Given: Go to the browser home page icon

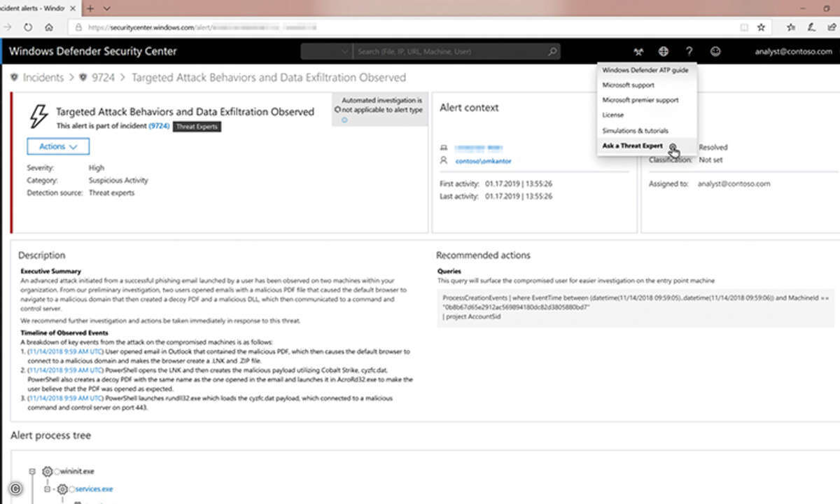Looking at the screenshot, I should pos(49,27).
